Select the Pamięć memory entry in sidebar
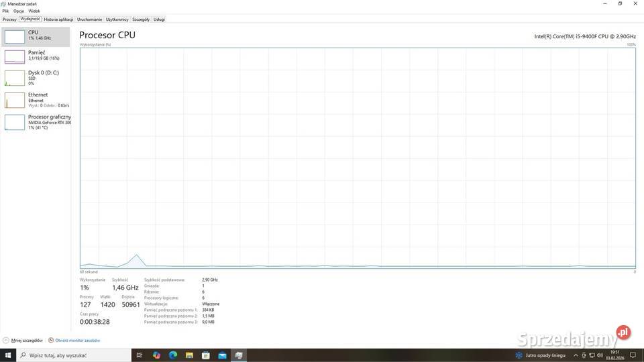This screenshot has width=644, height=362. click(36, 56)
